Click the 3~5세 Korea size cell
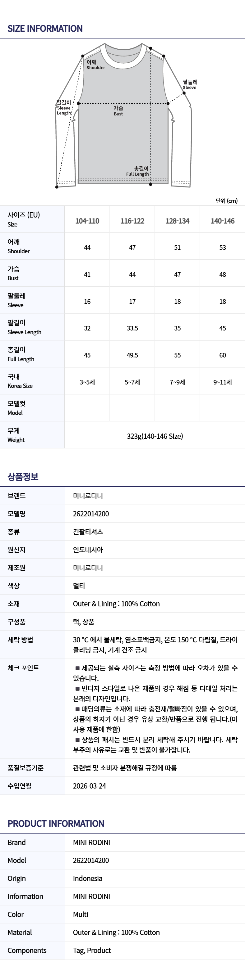 [87, 382]
